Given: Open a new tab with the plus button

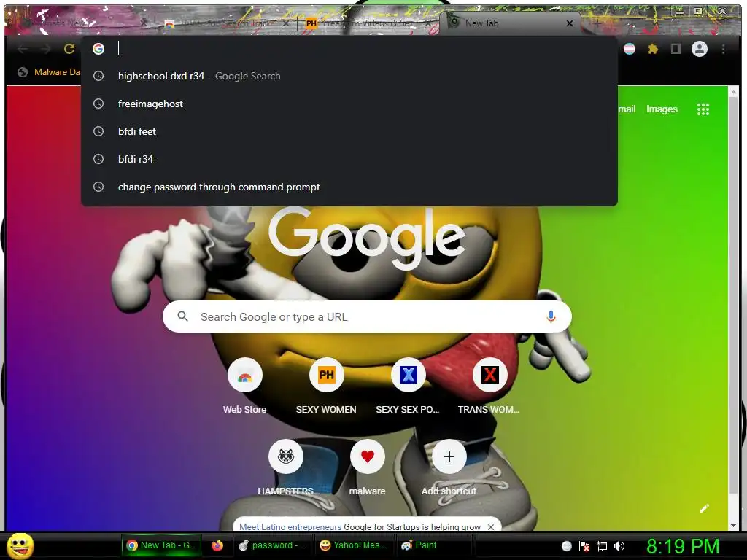Looking at the screenshot, I should (x=597, y=23).
